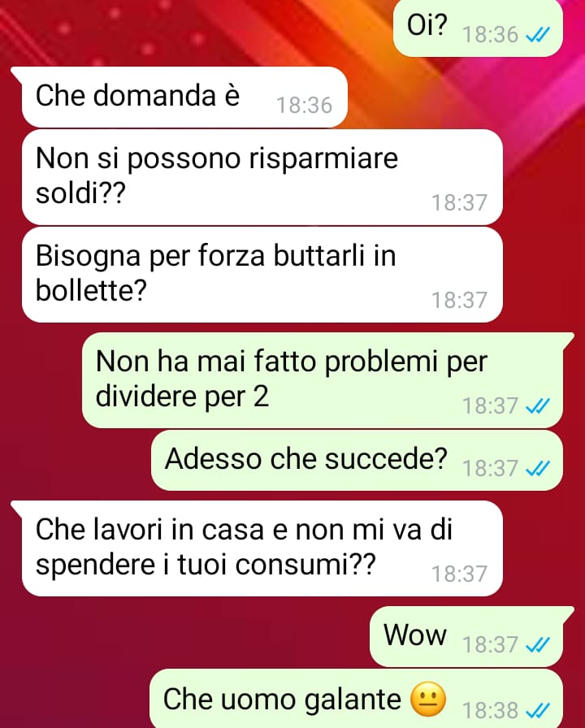
Task: Click the 18:38 timestamp on last message
Action: pyautogui.click(x=490, y=711)
